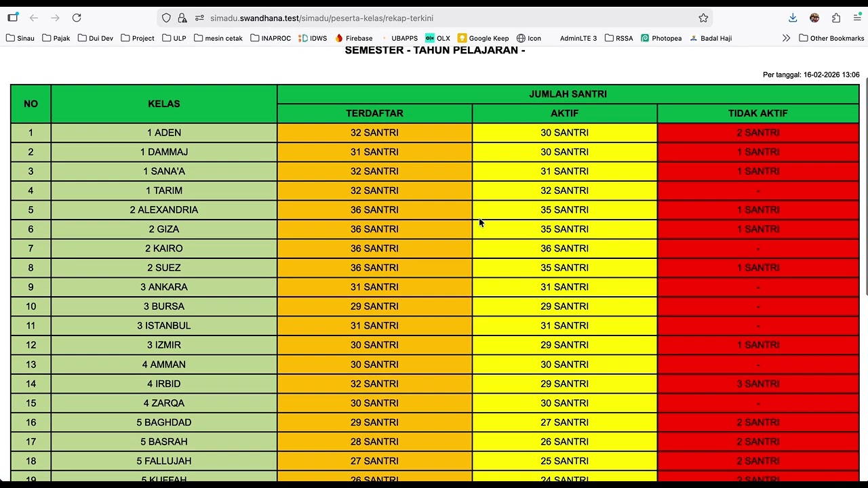Reload the page with the refresh icon

77,18
